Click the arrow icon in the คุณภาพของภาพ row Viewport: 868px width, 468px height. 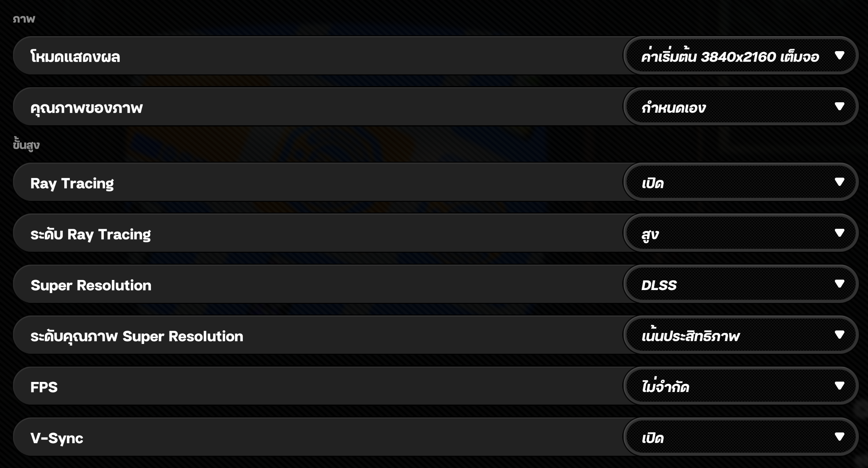(839, 107)
